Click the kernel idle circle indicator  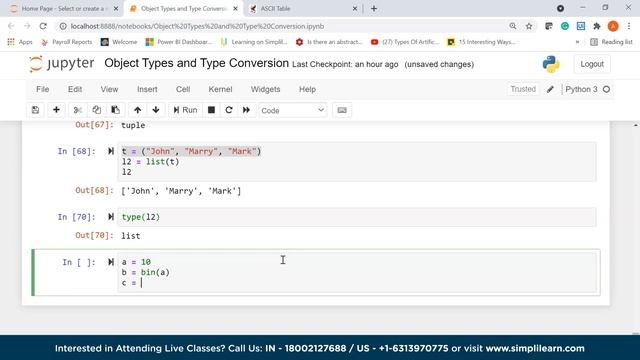[x=607, y=89]
